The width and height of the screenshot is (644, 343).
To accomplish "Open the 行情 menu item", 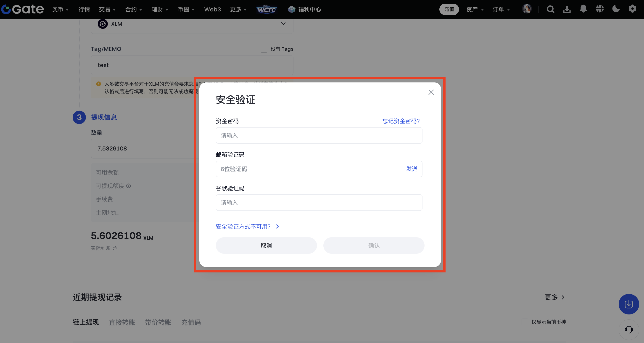I will 84,10.
